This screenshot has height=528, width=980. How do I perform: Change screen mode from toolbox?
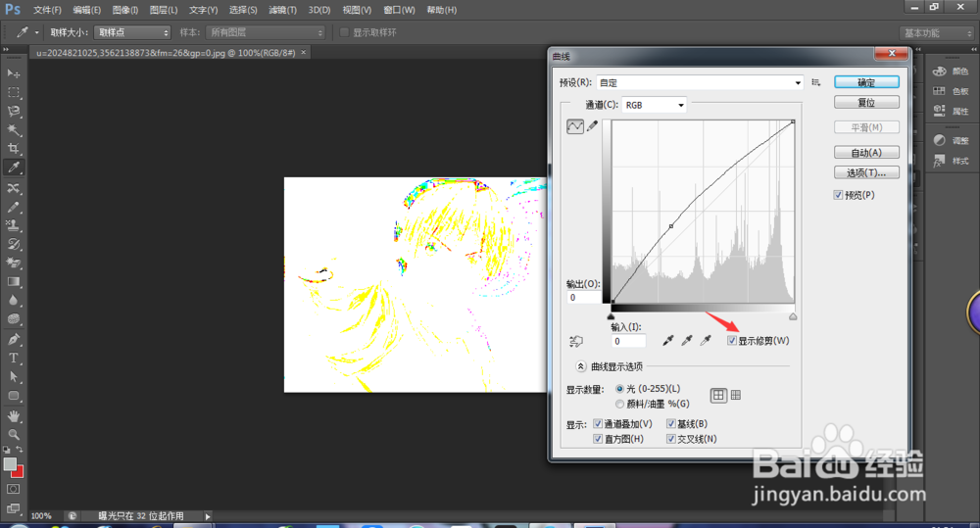pyautogui.click(x=13, y=508)
